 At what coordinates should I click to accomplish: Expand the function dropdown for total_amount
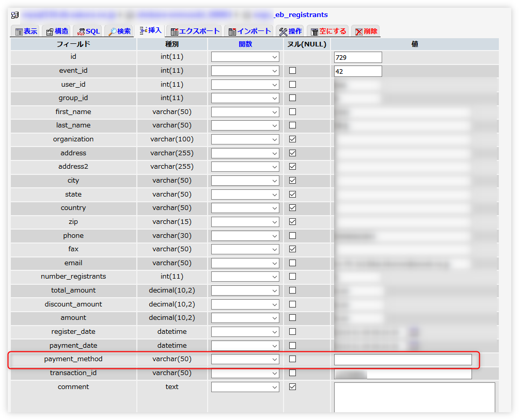pos(245,290)
